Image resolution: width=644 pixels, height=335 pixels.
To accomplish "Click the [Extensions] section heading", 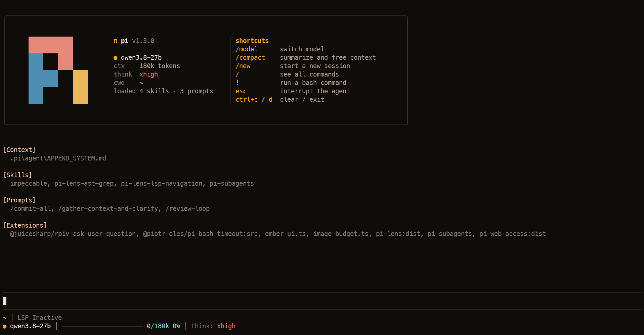I will click(25, 226).
